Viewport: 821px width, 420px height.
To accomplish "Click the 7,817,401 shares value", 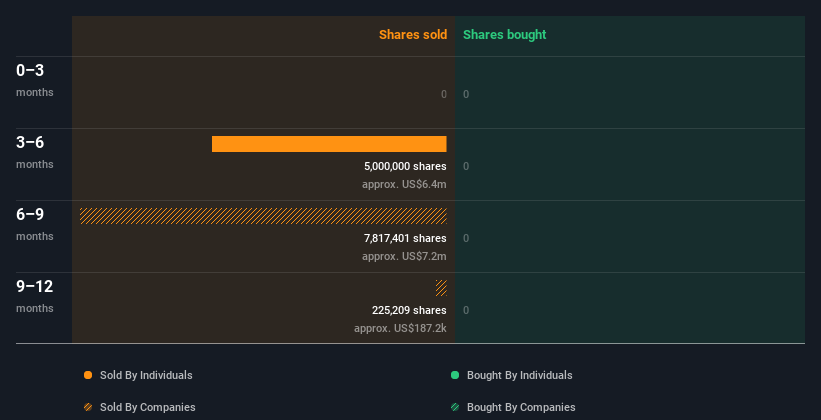I will click(405, 238).
